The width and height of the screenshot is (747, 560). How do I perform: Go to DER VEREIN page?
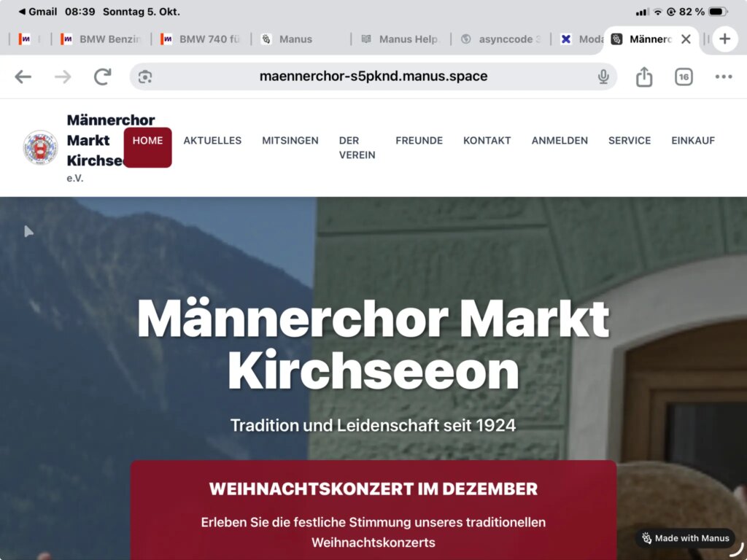pyautogui.click(x=357, y=147)
